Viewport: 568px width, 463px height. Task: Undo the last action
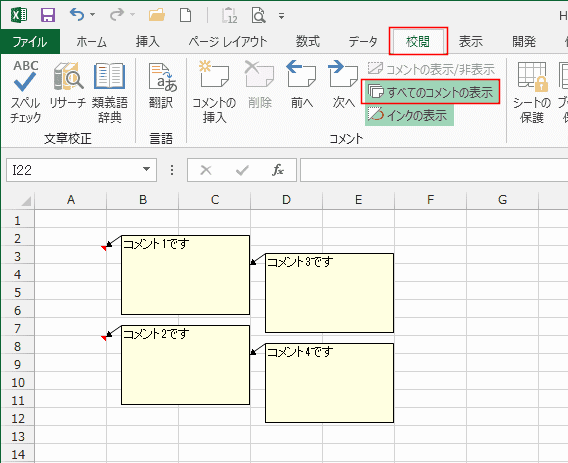(77, 15)
